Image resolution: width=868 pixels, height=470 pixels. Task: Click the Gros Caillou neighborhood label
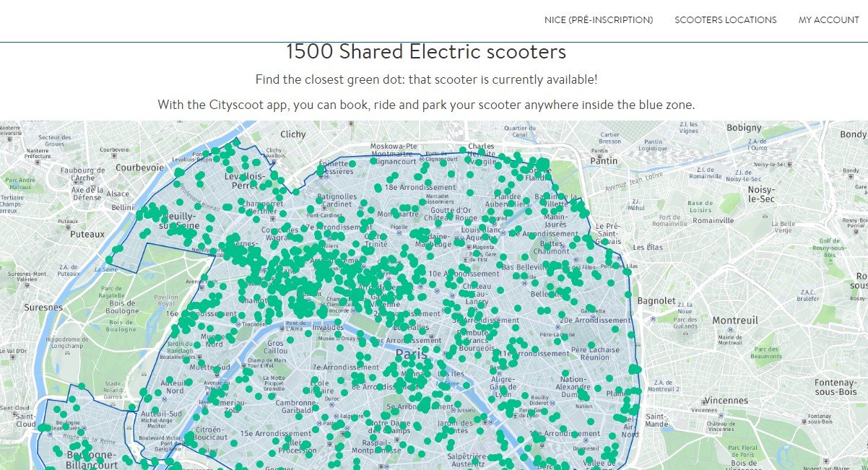click(277, 347)
